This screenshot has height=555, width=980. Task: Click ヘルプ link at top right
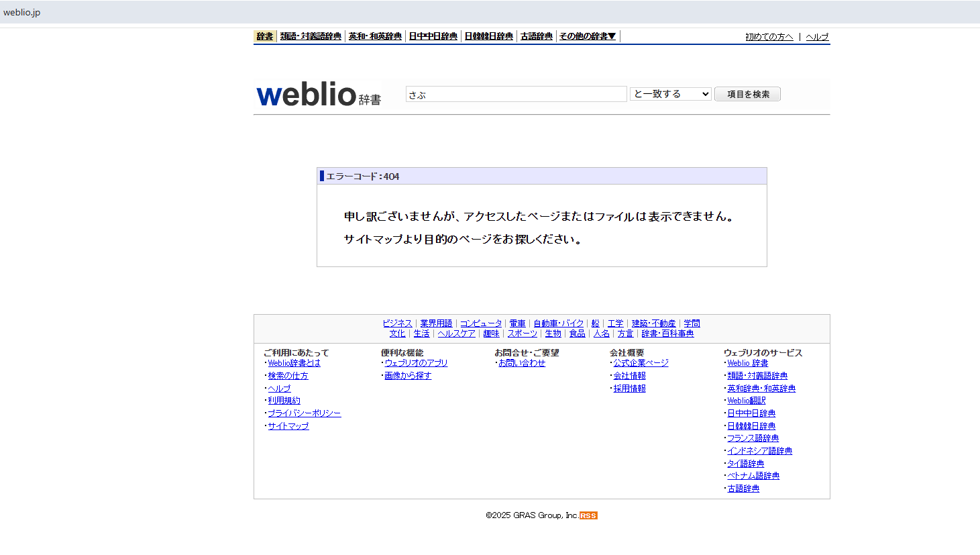pos(817,37)
